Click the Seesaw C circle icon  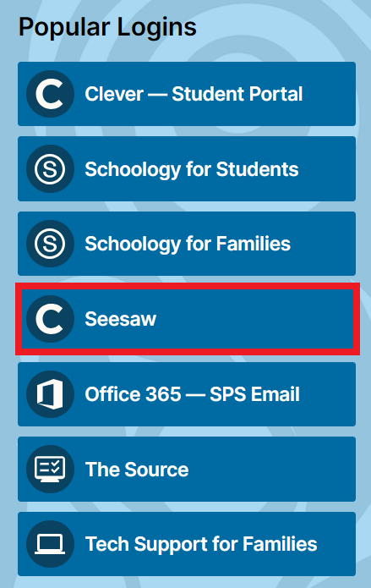pos(50,319)
